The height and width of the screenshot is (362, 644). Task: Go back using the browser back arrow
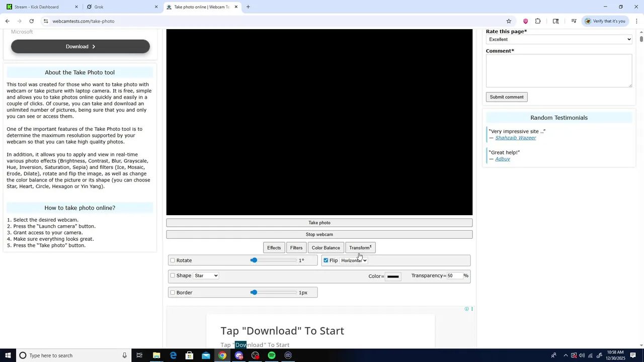point(7,21)
